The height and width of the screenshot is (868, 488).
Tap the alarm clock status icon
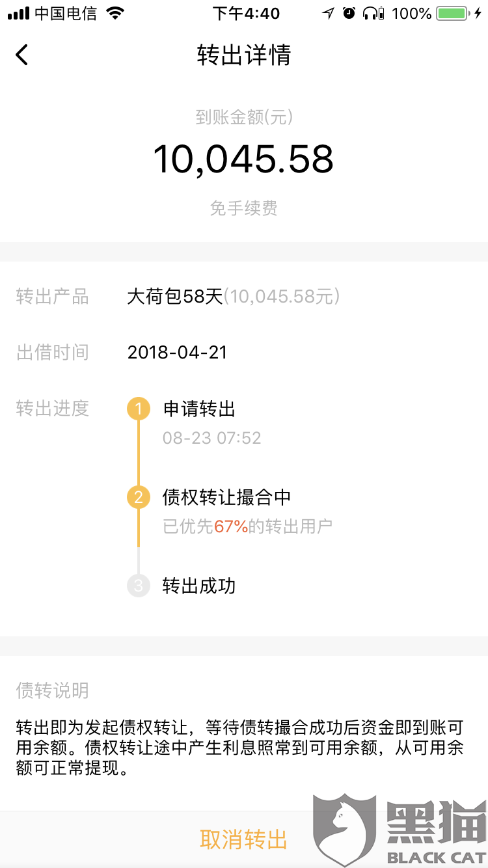coord(349,13)
